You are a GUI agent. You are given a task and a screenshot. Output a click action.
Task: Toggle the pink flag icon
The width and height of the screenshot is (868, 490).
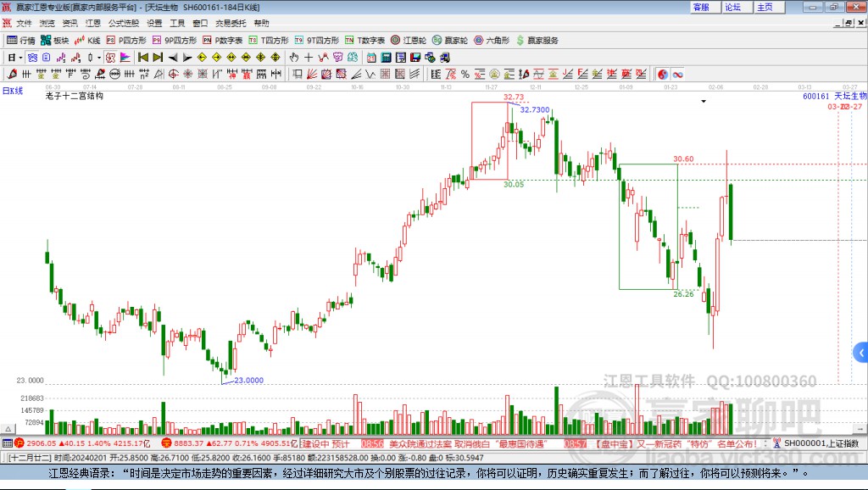[125, 58]
